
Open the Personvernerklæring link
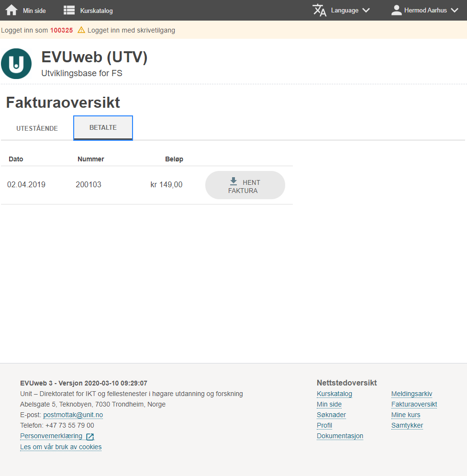[51, 436]
